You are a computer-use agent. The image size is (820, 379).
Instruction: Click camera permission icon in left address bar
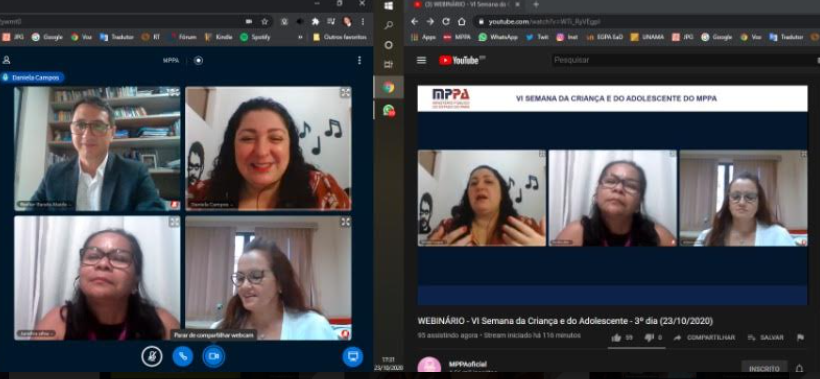[x=249, y=22]
